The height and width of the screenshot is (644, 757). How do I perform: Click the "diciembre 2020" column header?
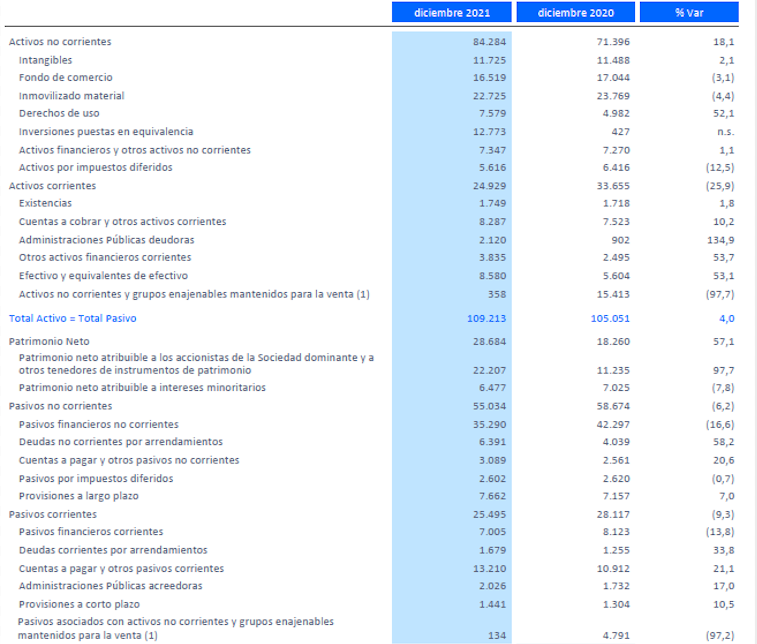tap(577, 13)
